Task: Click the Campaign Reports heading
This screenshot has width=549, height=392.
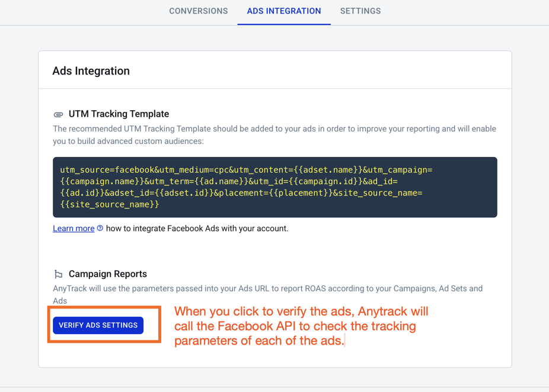Action: tap(107, 274)
